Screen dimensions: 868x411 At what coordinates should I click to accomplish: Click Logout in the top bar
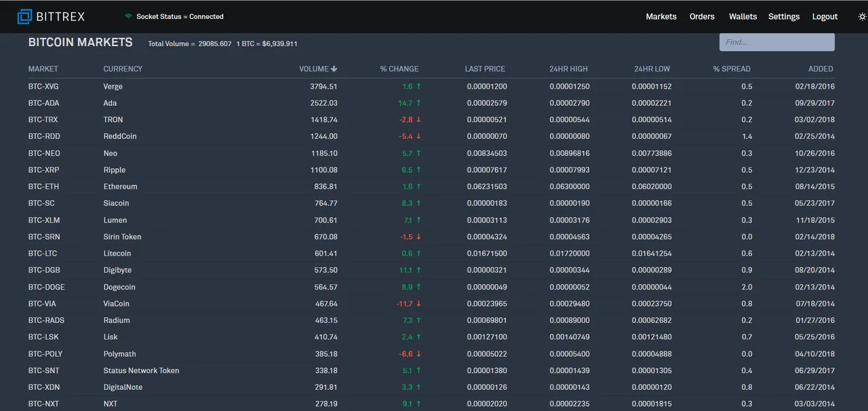point(825,16)
